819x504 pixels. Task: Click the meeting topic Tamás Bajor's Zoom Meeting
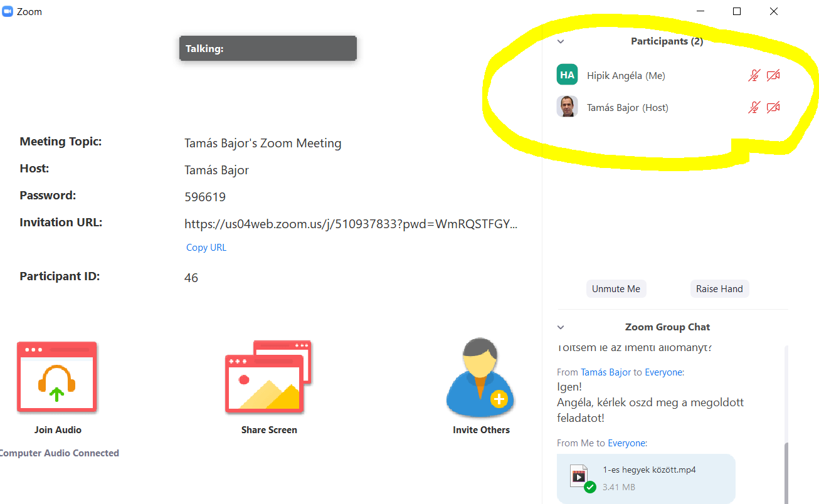(x=263, y=144)
